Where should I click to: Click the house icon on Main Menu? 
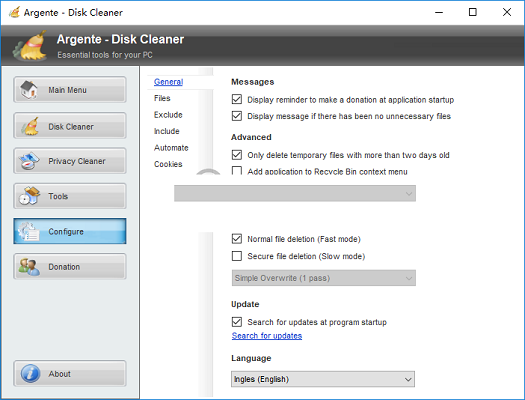tap(29, 90)
